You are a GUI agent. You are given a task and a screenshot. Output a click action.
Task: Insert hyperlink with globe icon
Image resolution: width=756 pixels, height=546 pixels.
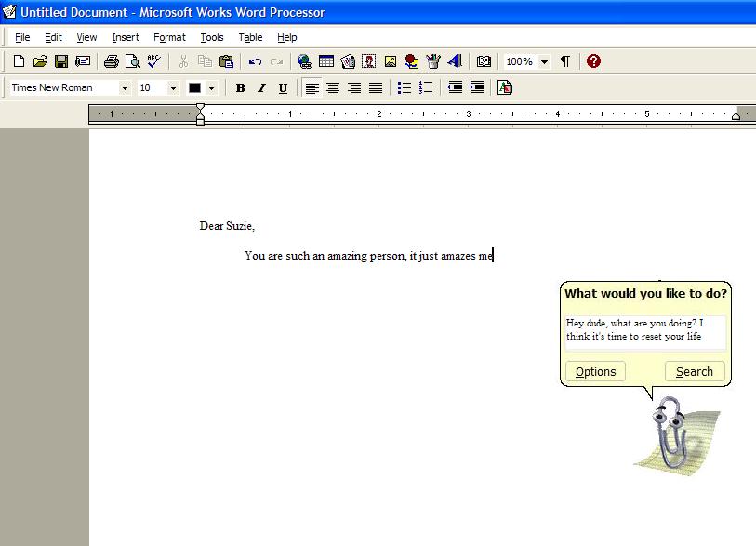coord(305,61)
